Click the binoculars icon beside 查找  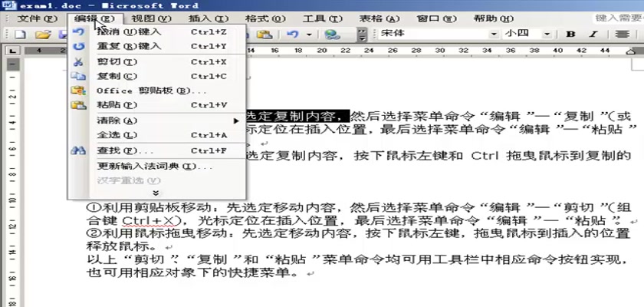(x=78, y=151)
